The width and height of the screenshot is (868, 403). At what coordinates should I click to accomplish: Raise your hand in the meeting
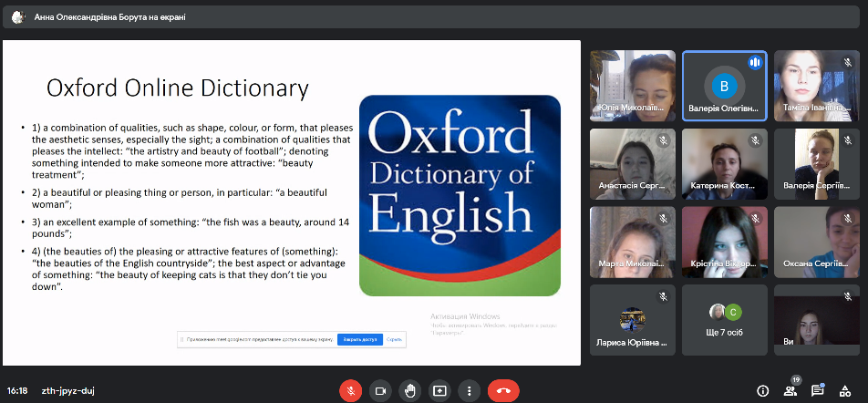click(410, 390)
